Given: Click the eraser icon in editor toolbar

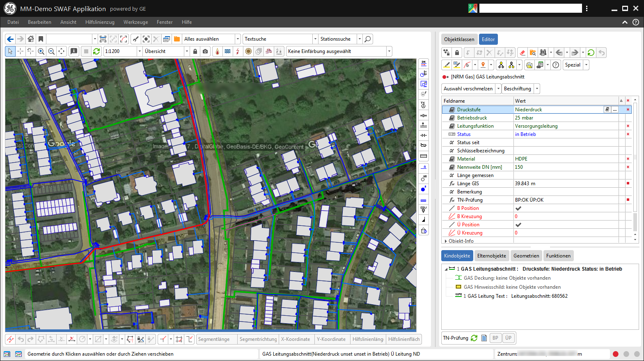Looking at the screenshot, I should tap(523, 53).
